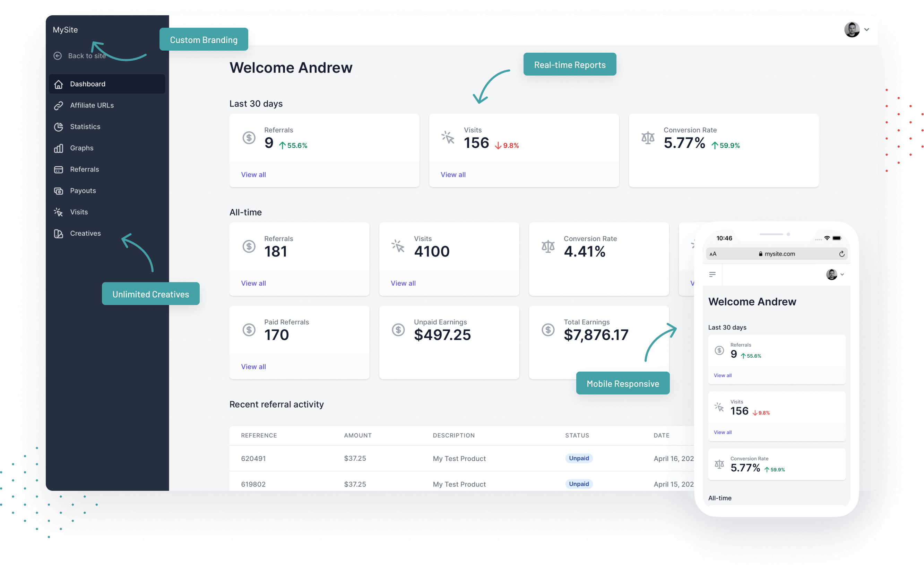Select the Affiliate URLs icon

pyautogui.click(x=58, y=104)
